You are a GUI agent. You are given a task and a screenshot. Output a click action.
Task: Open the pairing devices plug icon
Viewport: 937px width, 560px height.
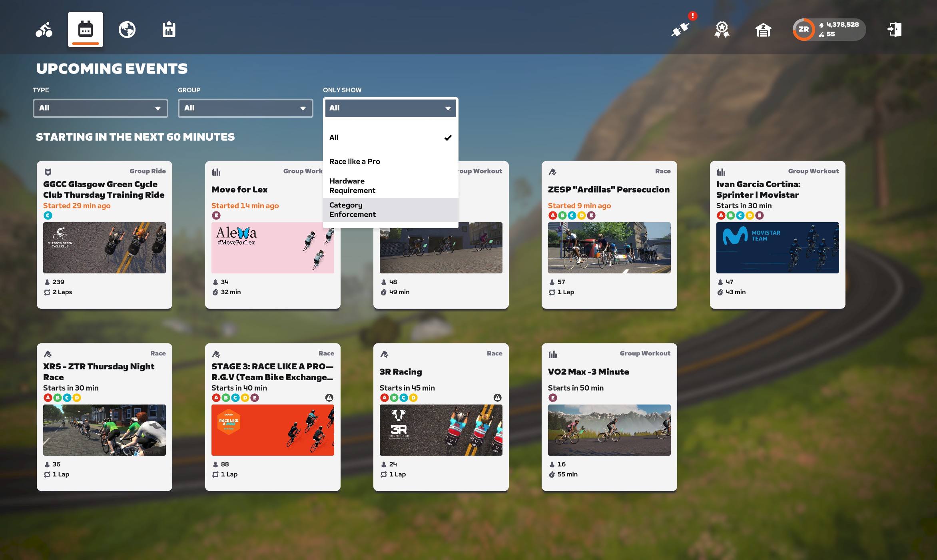[680, 30]
